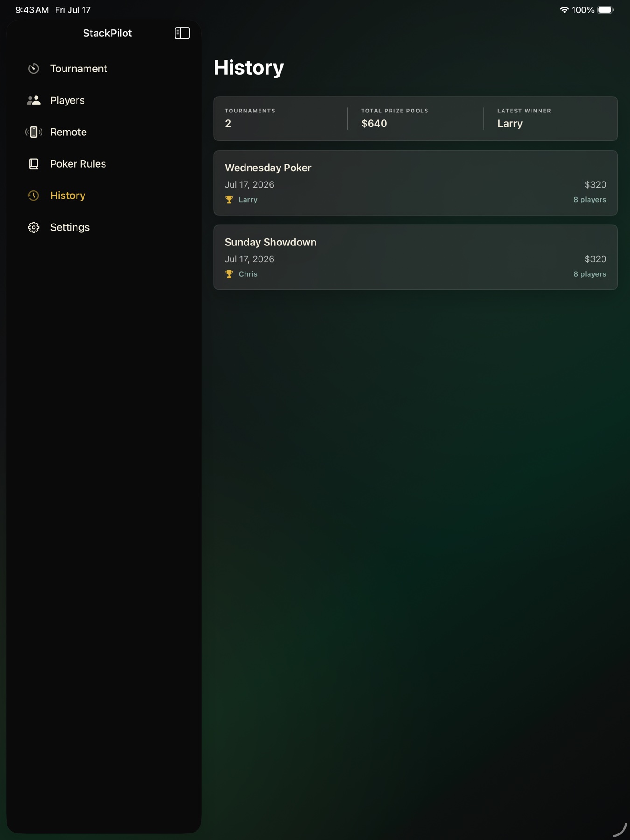Click Wednesday Poker's 8 players text
The height and width of the screenshot is (840, 630).
tap(590, 200)
